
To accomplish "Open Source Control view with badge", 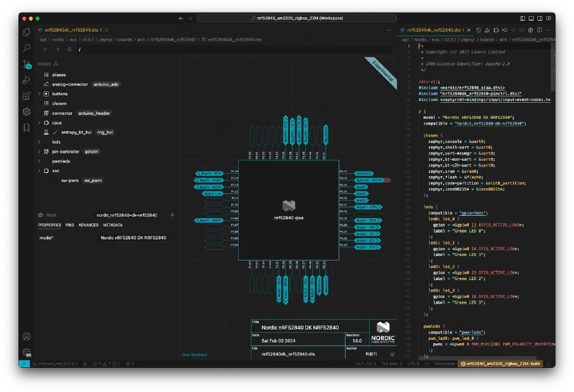I will click(x=26, y=64).
